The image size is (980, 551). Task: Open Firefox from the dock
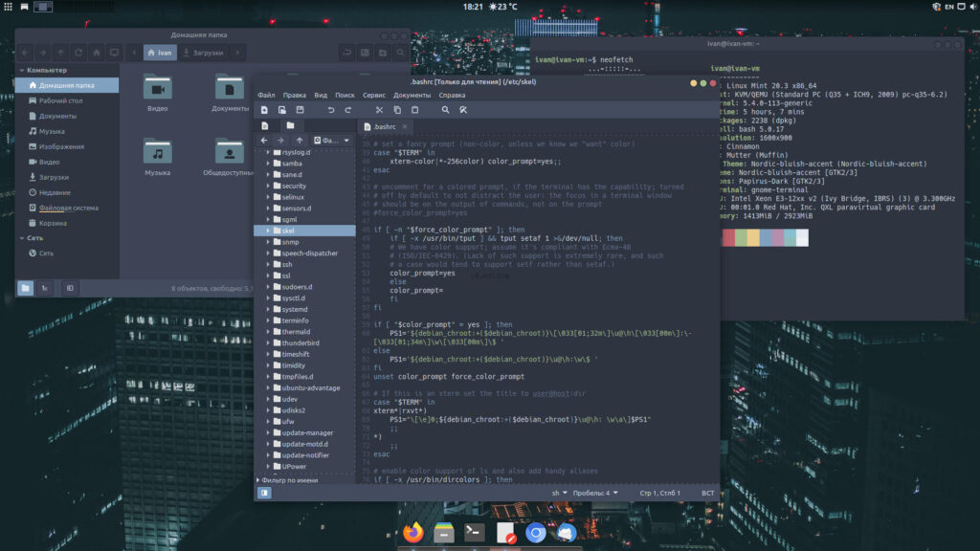[413, 533]
